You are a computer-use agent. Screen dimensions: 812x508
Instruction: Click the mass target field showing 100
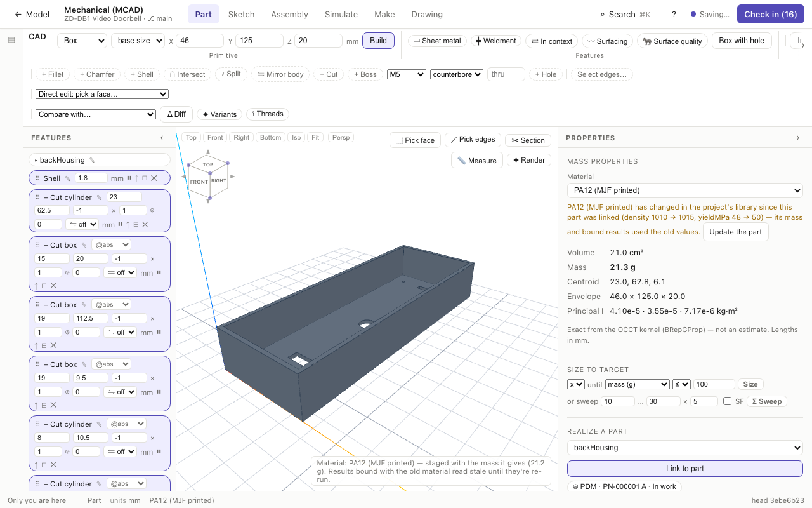[x=714, y=384]
